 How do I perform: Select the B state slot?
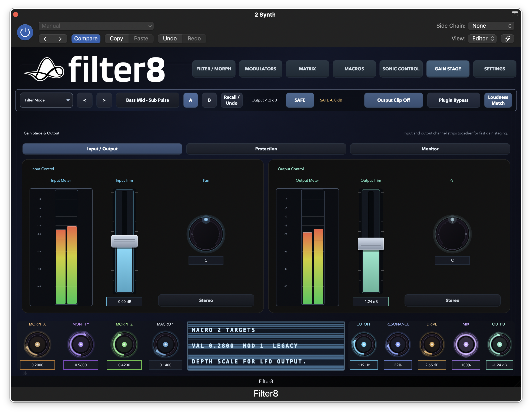click(209, 100)
